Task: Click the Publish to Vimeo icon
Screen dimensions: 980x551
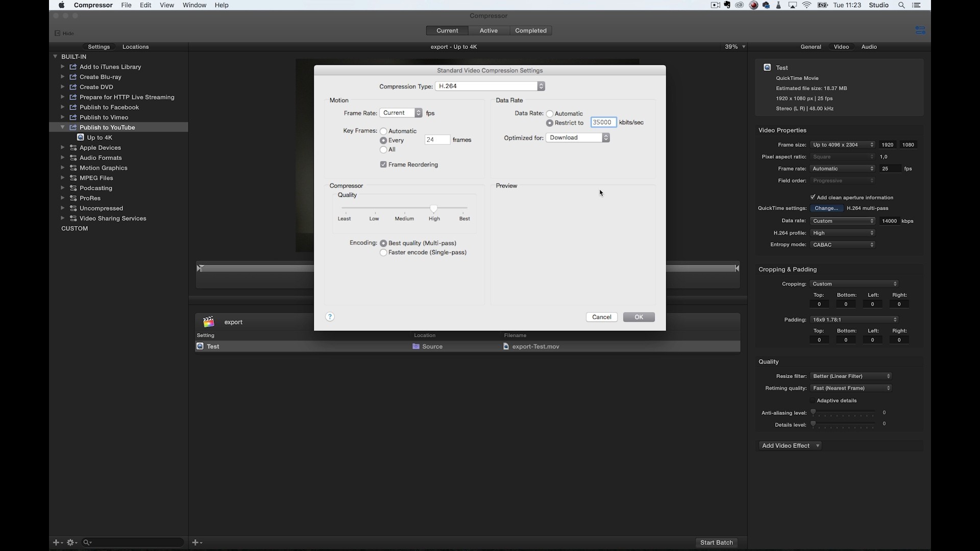Action: point(73,117)
